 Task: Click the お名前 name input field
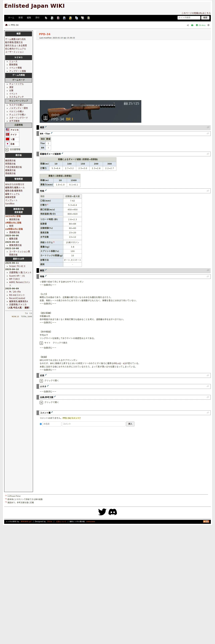pos(52,424)
